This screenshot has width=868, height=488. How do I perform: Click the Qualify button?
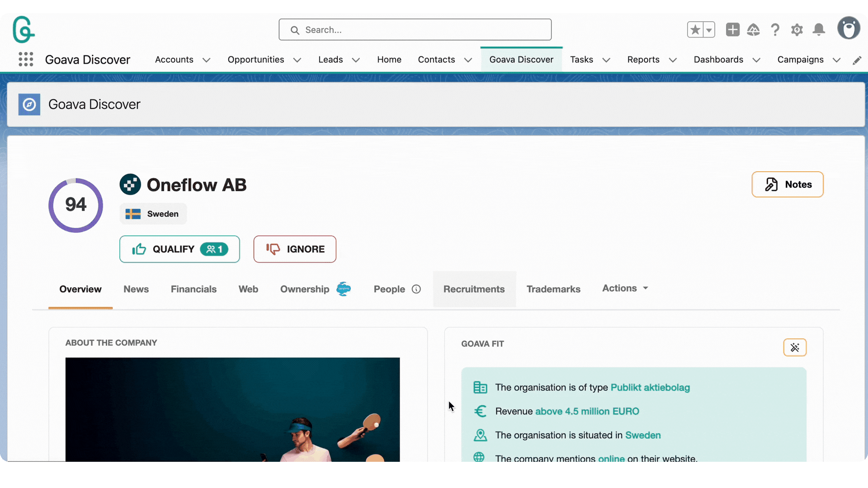(179, 249)
